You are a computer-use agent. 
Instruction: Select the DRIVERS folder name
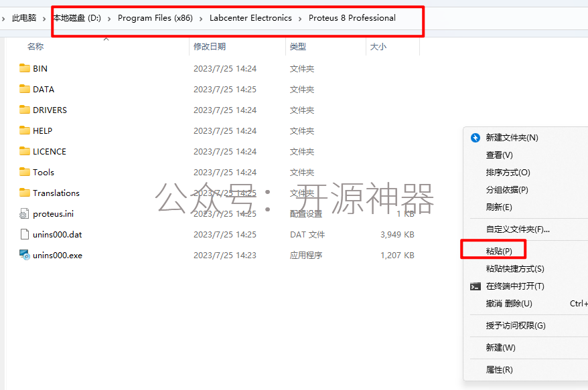click(50, 110)
